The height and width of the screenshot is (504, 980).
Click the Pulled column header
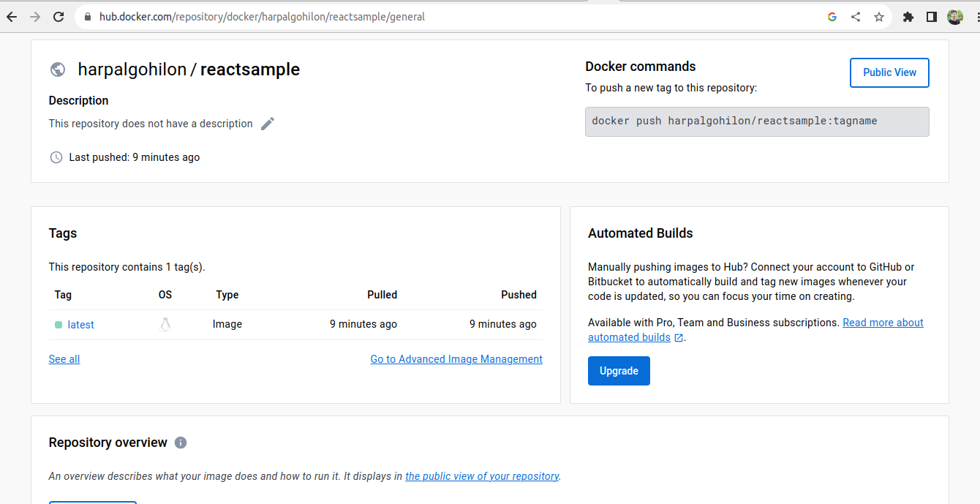382,295
